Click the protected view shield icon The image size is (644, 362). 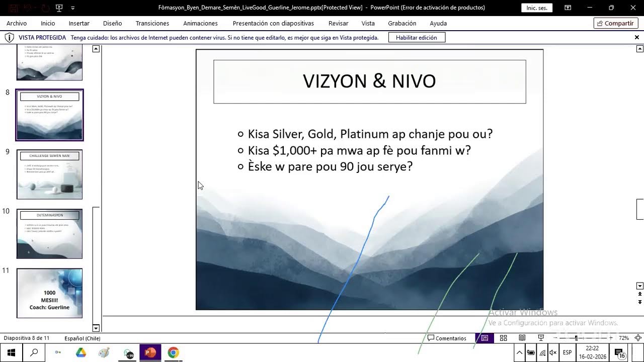tap(9, 38)
